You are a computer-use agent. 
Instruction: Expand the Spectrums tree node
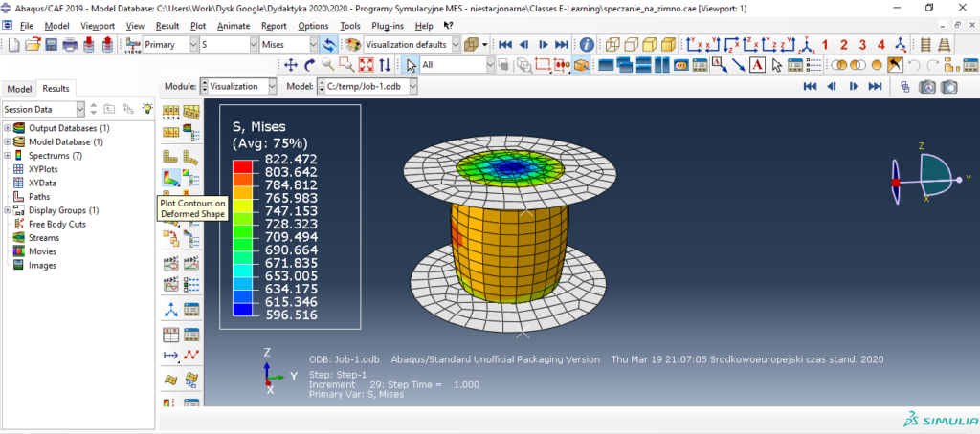pyautogui.click(x=7, y=156)
